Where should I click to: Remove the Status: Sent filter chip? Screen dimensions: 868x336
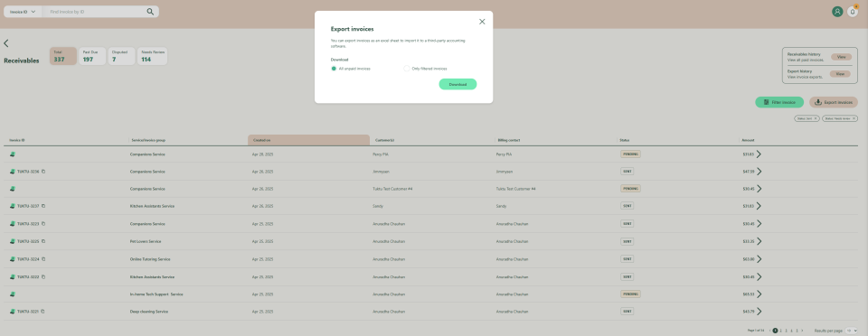[x=816, y=118]
